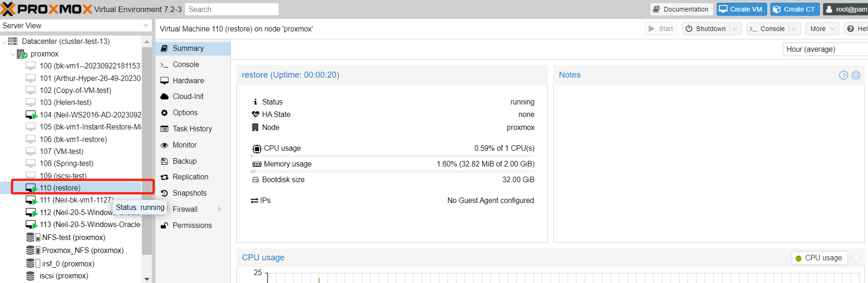This screenshot has width=868, height=283.
Task: Select VM 111 Neil-bk-vm1-1127
Action: point(76,200)
